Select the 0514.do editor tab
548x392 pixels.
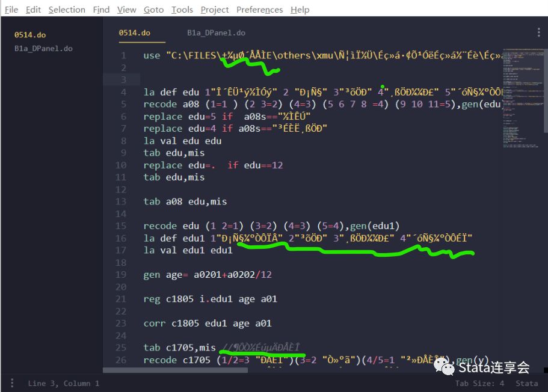click(x=134, y=32)
